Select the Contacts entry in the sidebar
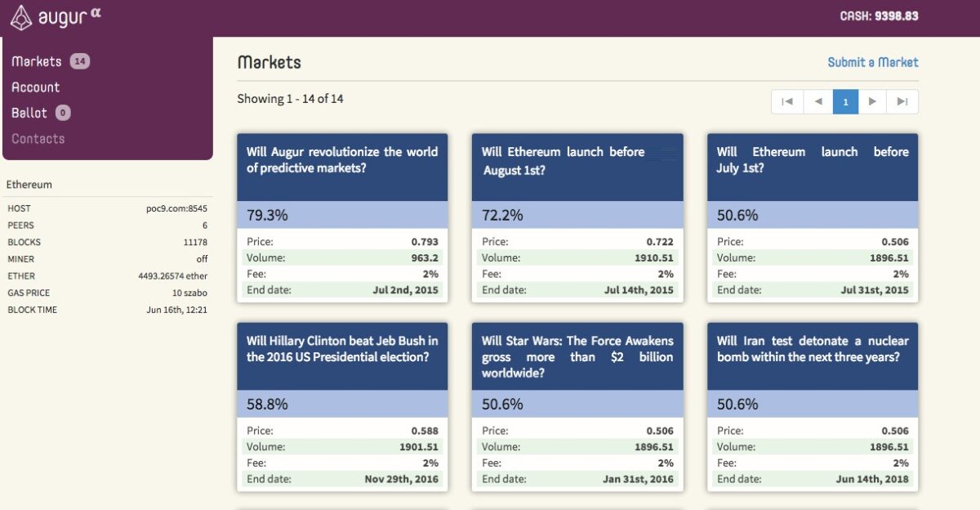 click(38, 138)
